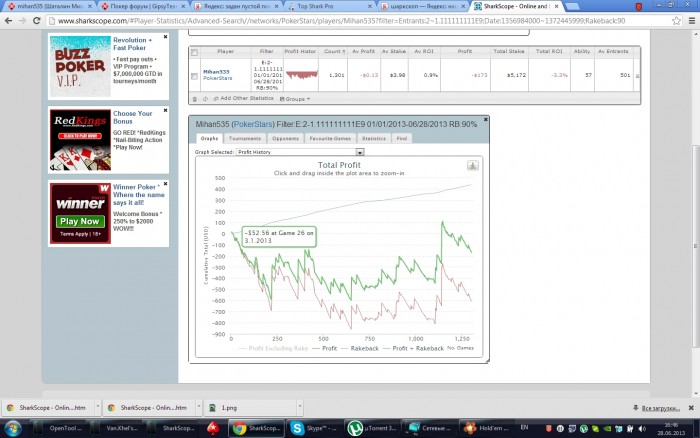Image resolution: width=700 pixels, height=438 pixels.
Task: Open the Buzz Poker V.I.P. ad image
Action: (x=80, y=67)
